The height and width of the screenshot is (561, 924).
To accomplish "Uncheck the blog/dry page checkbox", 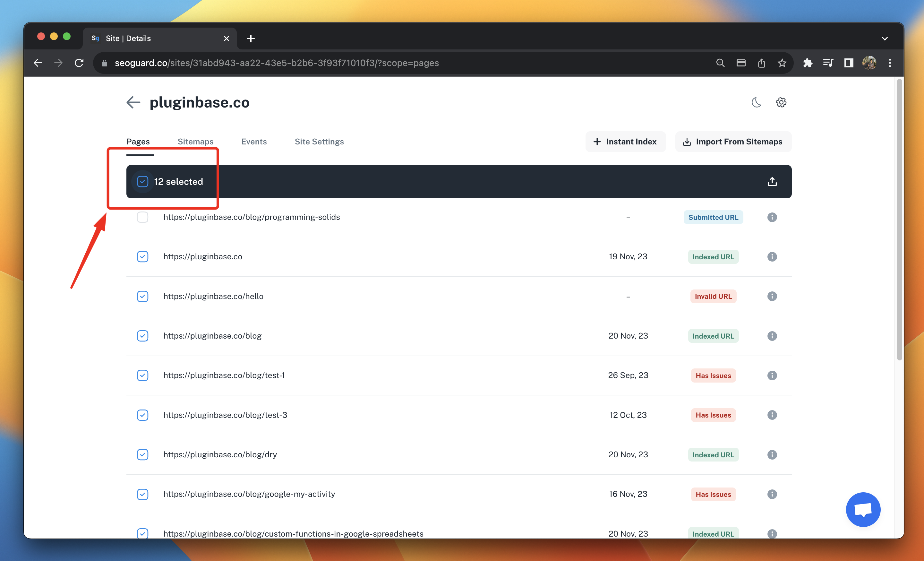I will pos(142,454).
